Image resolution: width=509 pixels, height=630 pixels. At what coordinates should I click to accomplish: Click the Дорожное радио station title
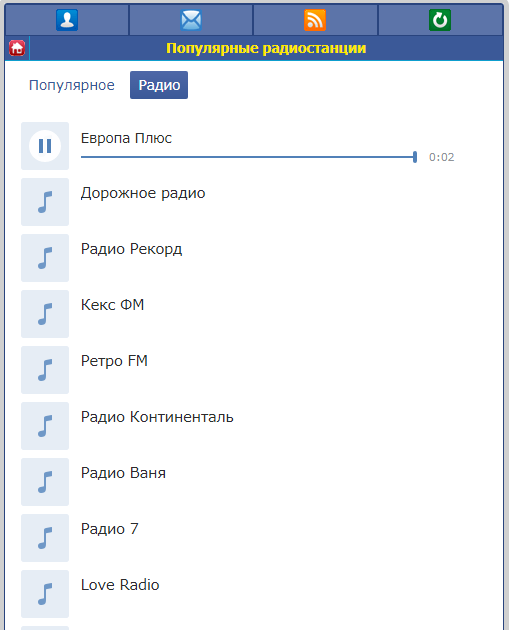click(x=143, y=193)
